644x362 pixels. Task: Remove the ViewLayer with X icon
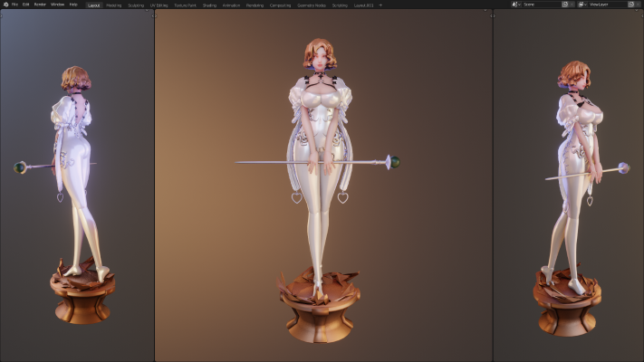click(638, 5)
